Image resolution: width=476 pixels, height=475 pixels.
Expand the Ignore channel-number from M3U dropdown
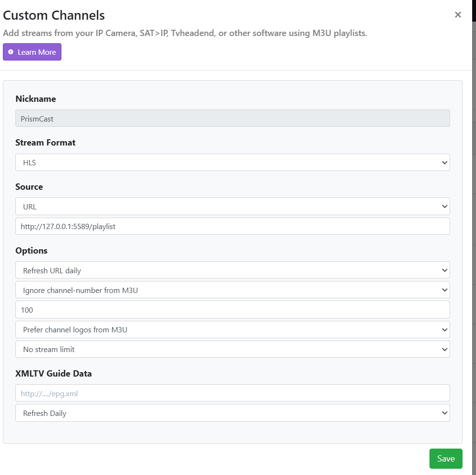[232, 290]
